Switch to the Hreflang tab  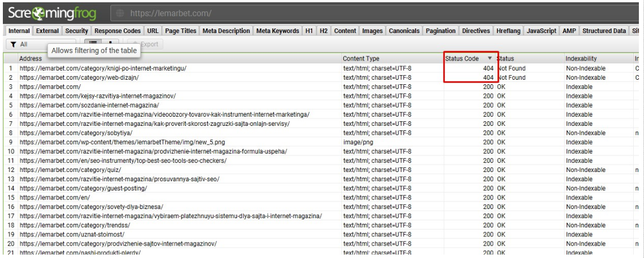pos(508,31)
